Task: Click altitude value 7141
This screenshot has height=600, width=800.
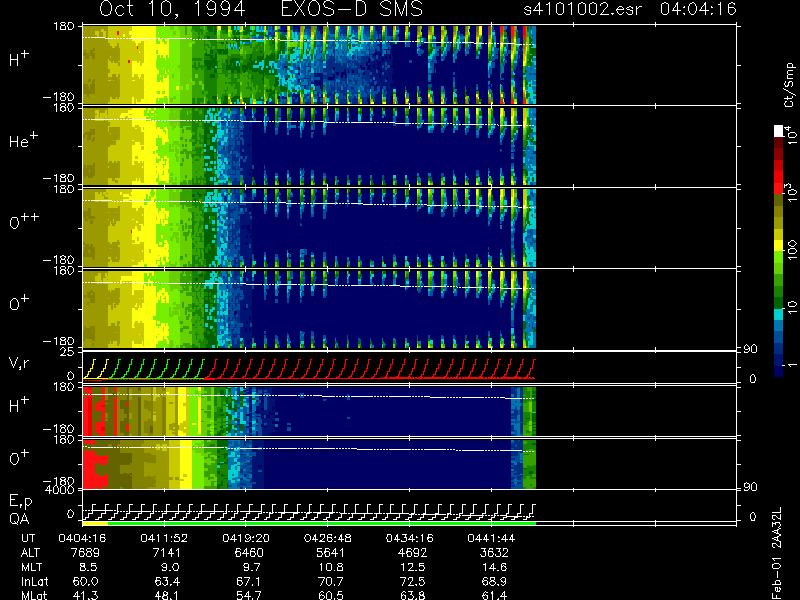Action: click(x=167, y=553)
